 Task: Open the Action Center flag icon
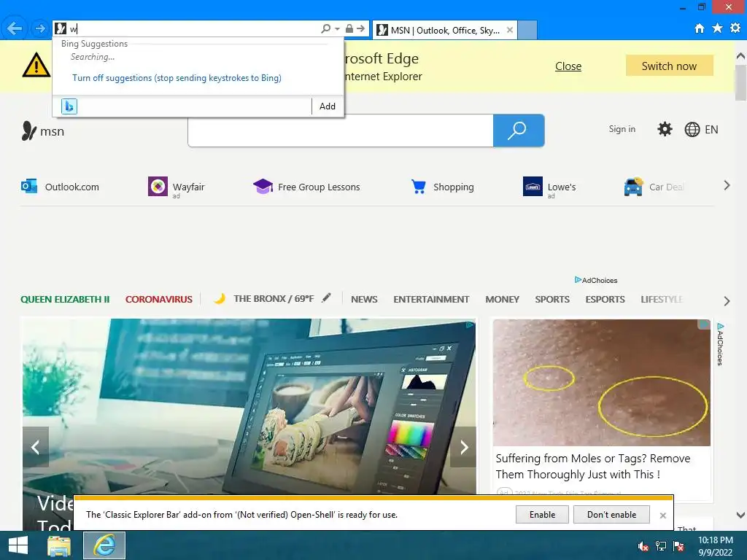click(x=678, y=546)
